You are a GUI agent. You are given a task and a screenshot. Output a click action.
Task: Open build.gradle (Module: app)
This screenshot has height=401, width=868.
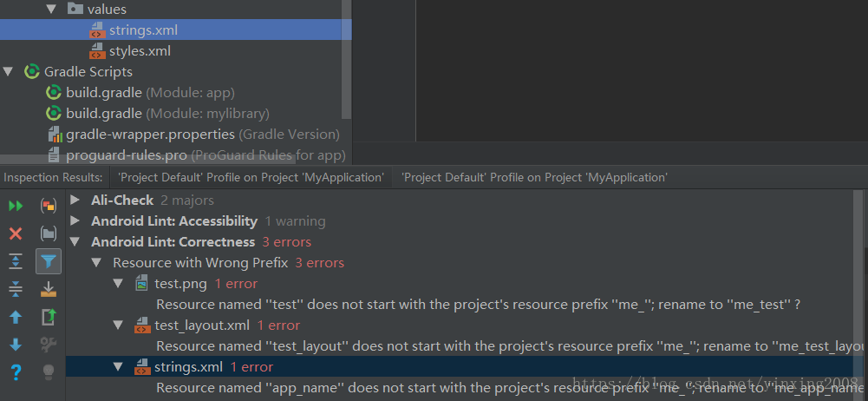coord(140,93)
